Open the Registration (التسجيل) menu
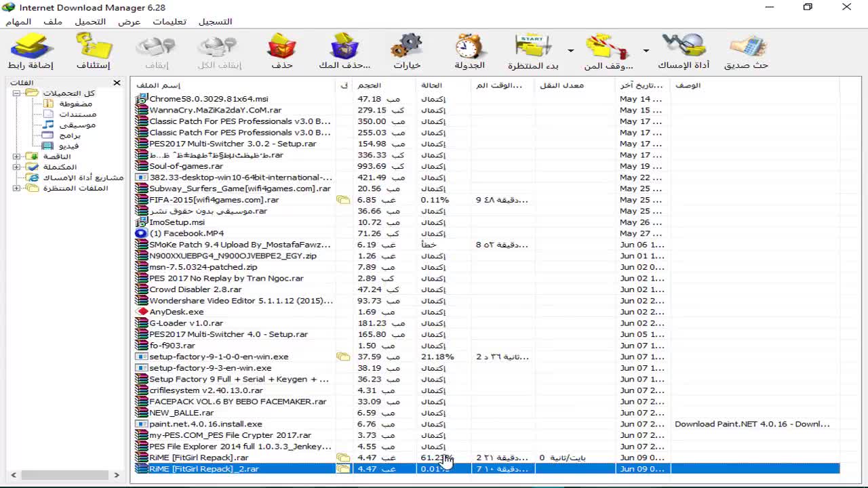This screenshot has height=488, width=868. click(215, 22)
